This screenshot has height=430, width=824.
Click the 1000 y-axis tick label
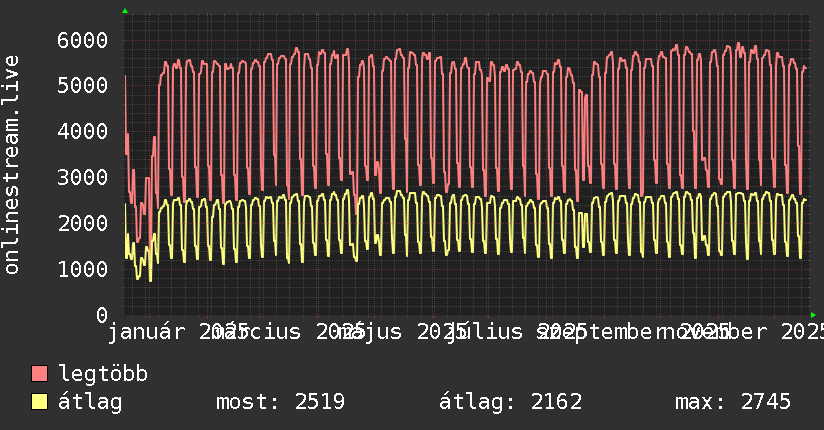(x=80, y=270)
